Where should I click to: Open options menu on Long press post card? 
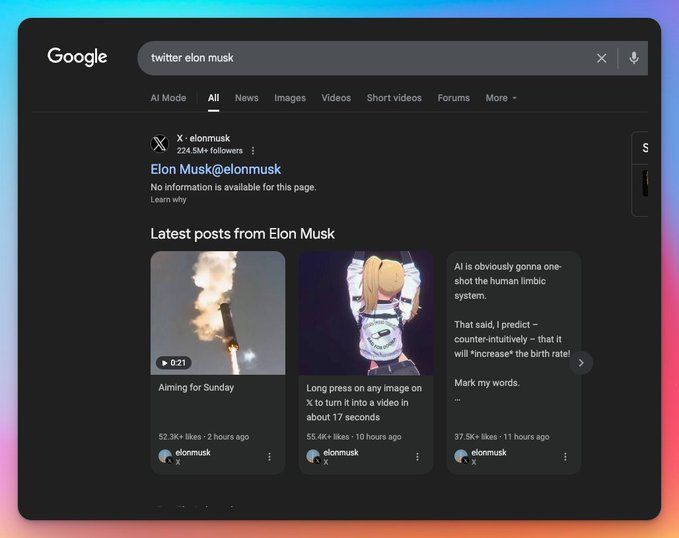click(417, 457)
